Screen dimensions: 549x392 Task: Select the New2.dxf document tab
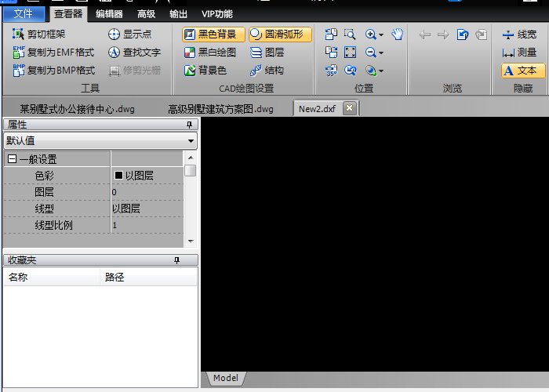(317, 109)
